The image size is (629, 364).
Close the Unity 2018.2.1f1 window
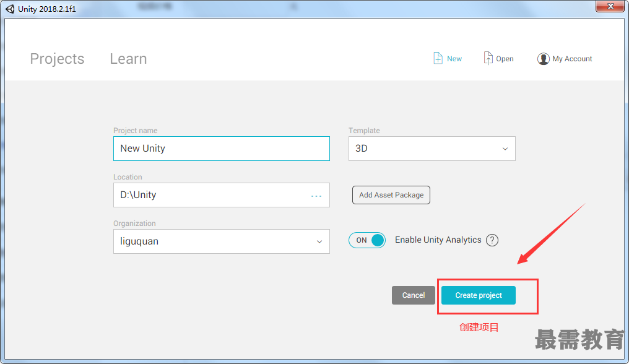coord(610,6)
